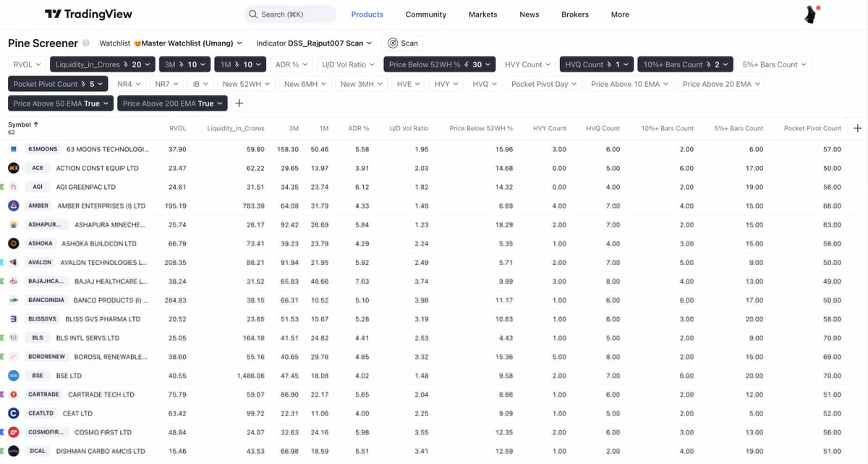
Task: Open the Pocket Pivot Day filter
Action: click(x=544, y=84)
